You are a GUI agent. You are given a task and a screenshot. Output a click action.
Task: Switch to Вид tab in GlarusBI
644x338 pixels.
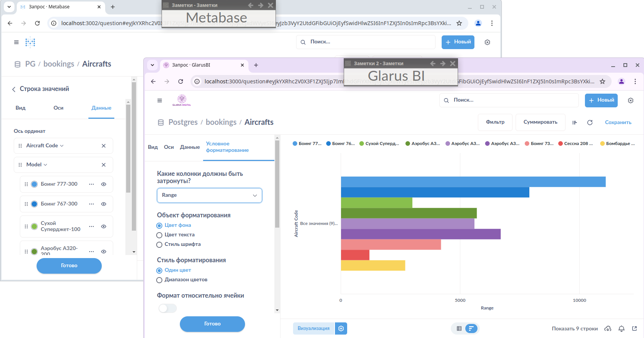[x=153, y=147]
